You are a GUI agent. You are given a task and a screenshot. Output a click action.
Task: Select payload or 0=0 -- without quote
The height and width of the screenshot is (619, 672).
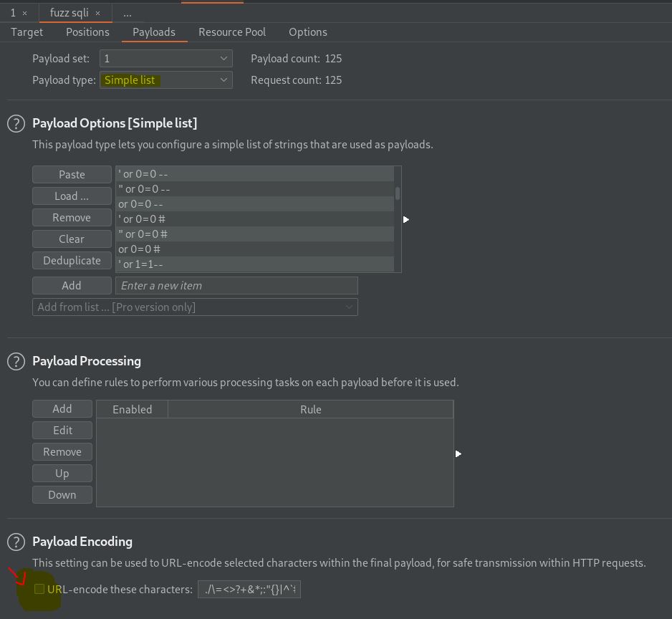click(x=255, y=204)
